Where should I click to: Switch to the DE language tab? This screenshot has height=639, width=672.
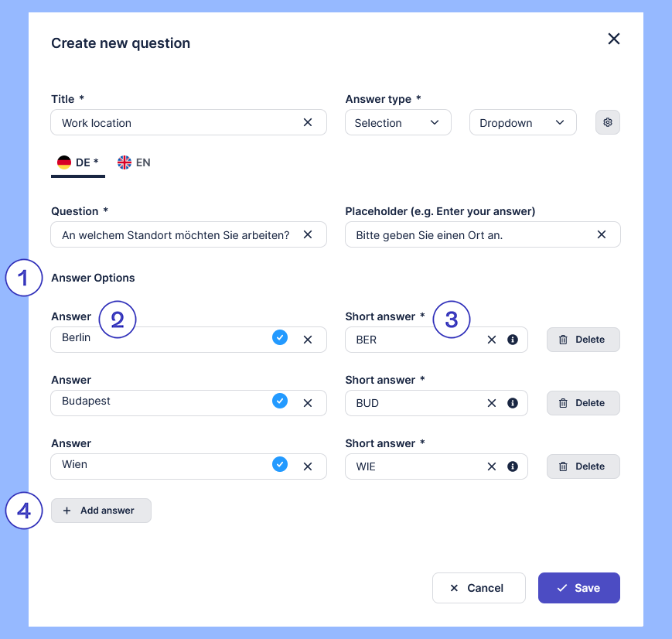[77, 162]
